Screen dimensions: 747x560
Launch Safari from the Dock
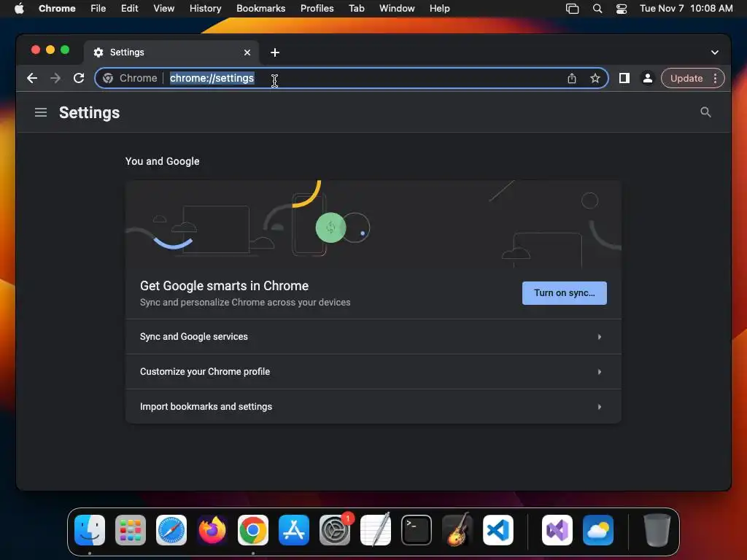(x=171, y=530)
